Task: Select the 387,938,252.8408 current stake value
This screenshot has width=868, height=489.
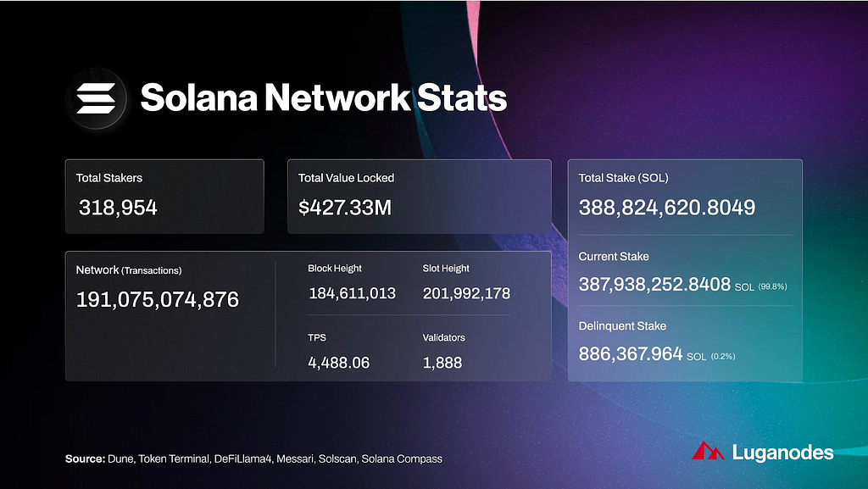Action: click(655, 284)
